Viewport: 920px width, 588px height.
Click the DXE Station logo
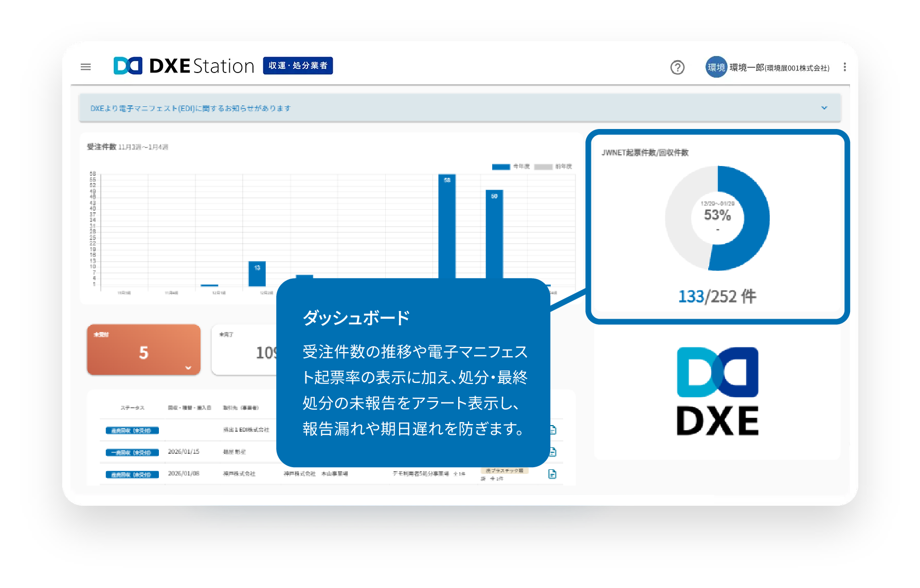(184, 66)
